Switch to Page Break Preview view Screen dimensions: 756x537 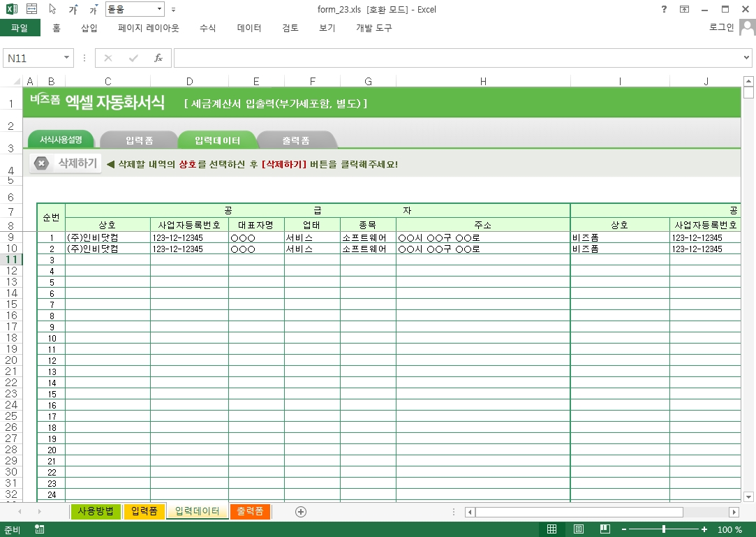tap(605, 529)
